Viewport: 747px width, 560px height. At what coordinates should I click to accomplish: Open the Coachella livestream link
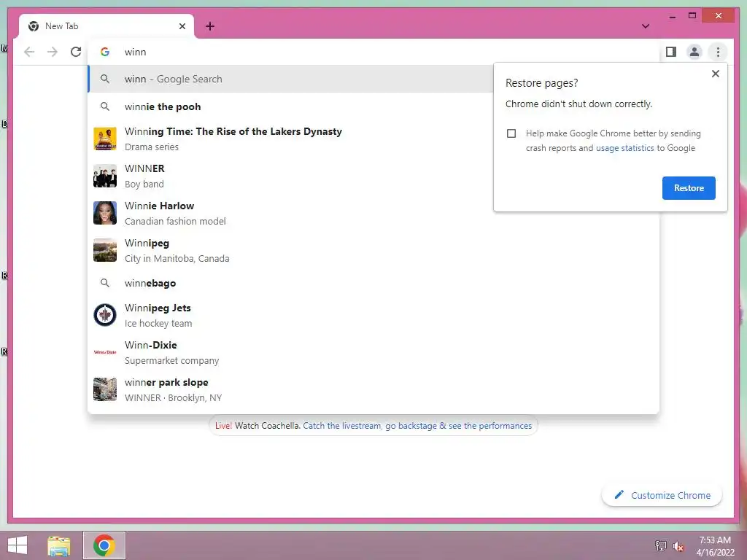[417, 426]
